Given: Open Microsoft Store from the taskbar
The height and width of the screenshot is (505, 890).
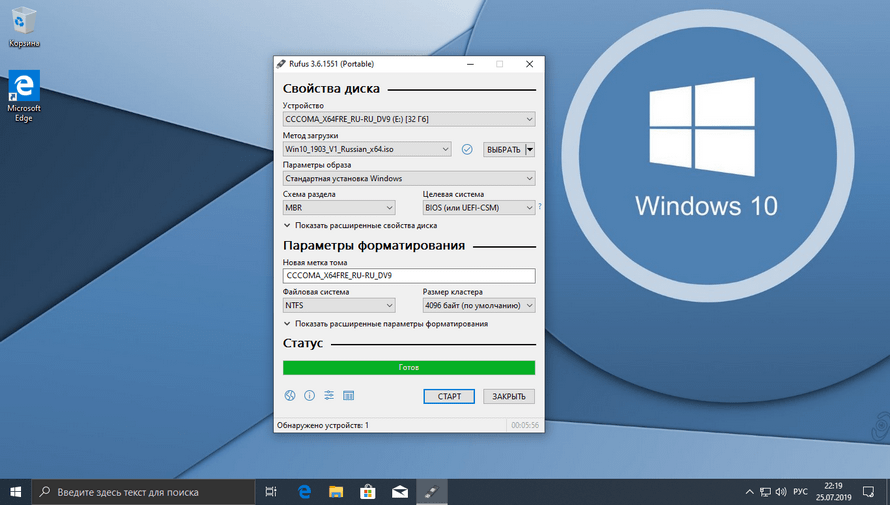Looking at the screenshot, I should 368,492.
